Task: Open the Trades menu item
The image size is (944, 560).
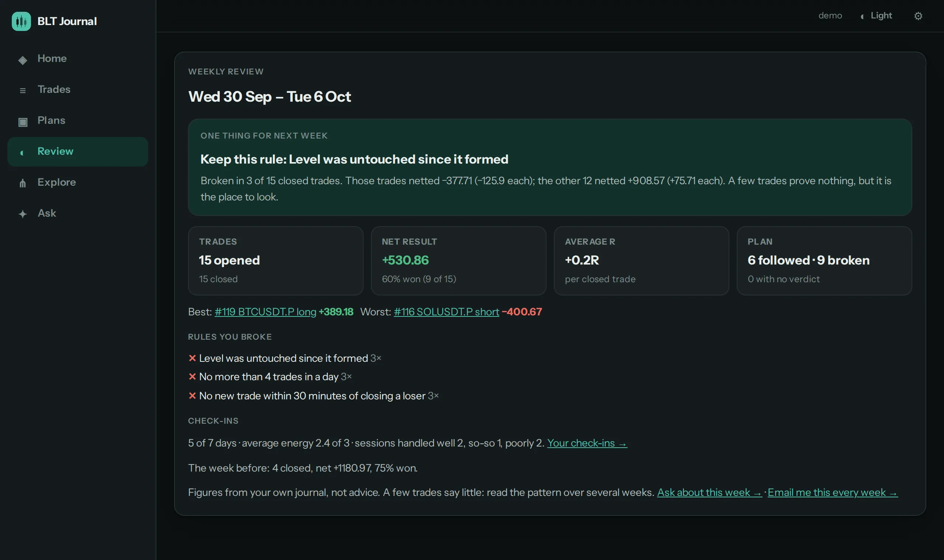Action: click(78, 90)
